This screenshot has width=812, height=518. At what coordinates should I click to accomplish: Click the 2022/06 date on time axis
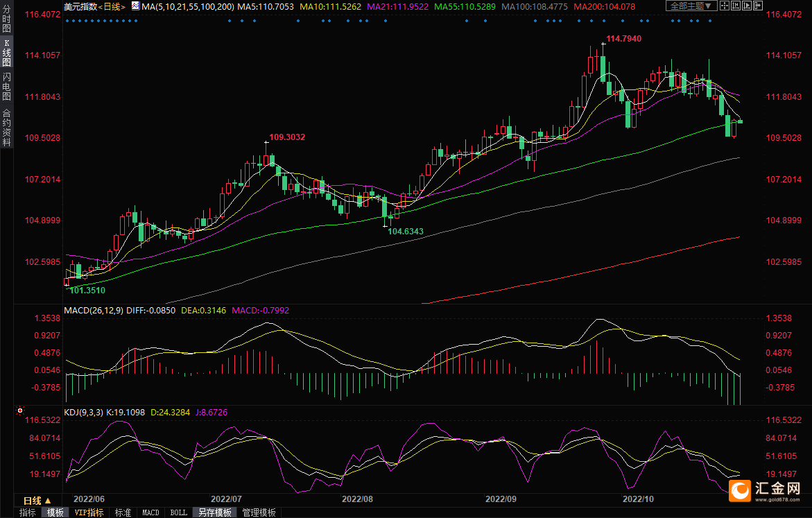click(x=89, y=499)
